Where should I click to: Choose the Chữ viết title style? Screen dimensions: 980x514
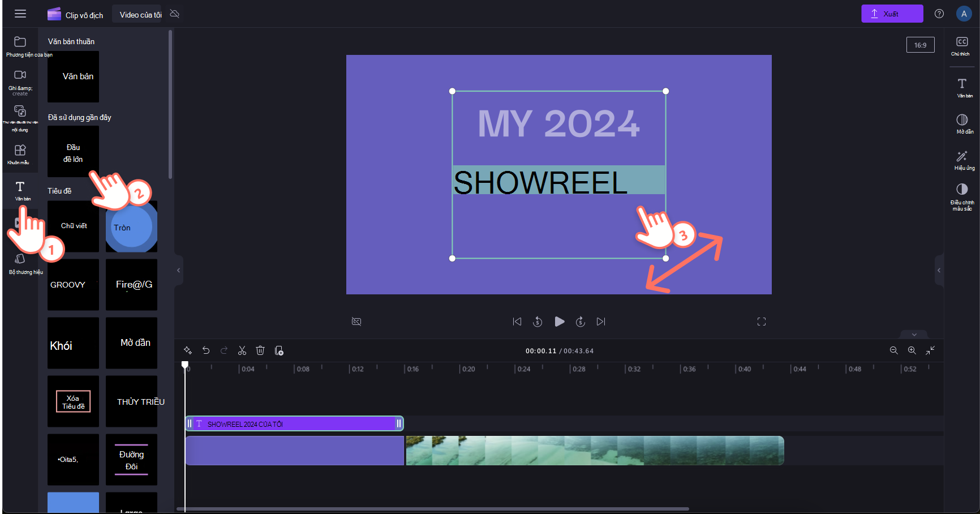pyautogui.click(x=73, y=226)
